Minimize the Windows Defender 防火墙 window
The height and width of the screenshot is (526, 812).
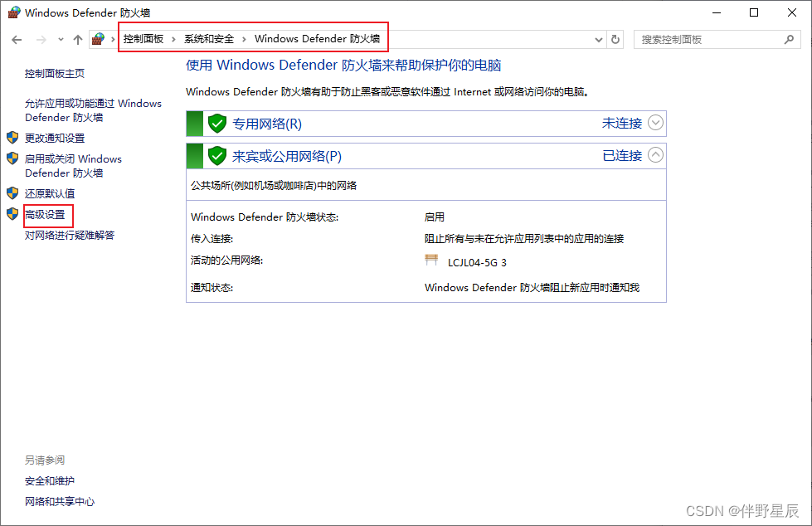tap(717, 12)
